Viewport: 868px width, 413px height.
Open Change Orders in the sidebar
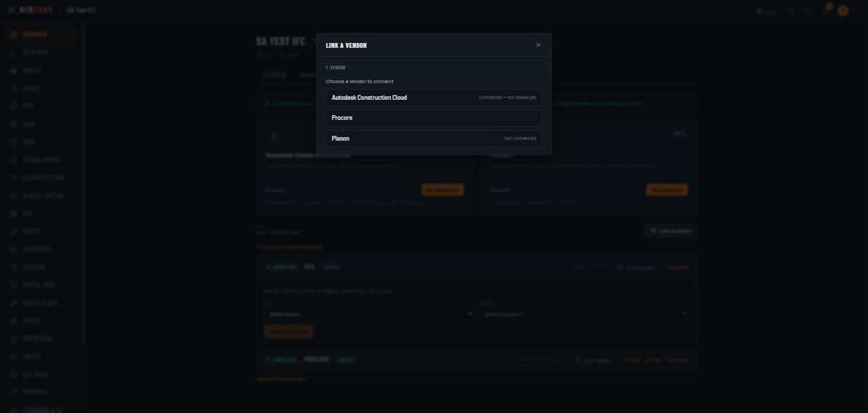click(40, 160)
